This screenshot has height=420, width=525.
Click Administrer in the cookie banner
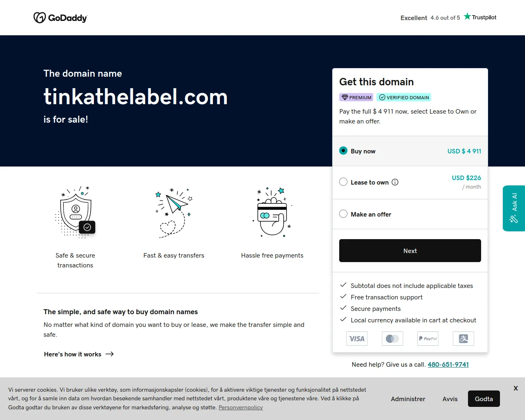pyautogui.click(x=408, y=399)
